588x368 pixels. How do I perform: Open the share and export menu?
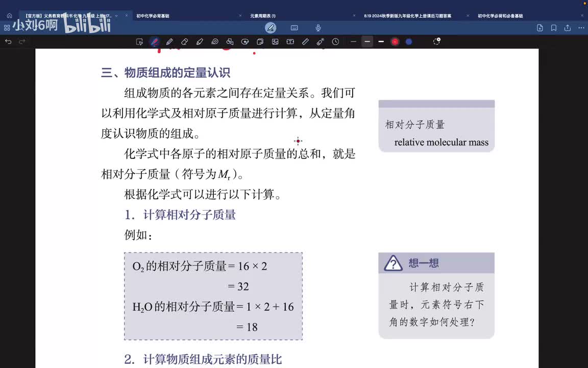click(x=568, y=28)
